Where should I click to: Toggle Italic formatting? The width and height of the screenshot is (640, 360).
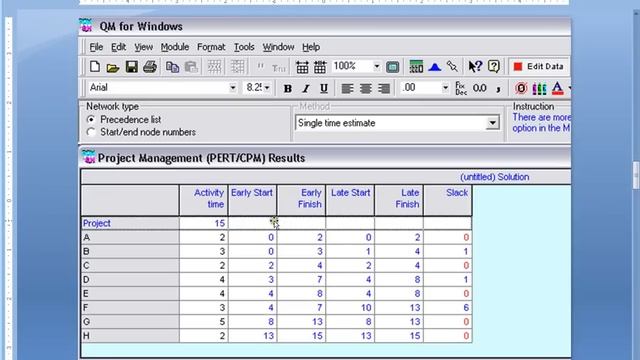[306, 88]
